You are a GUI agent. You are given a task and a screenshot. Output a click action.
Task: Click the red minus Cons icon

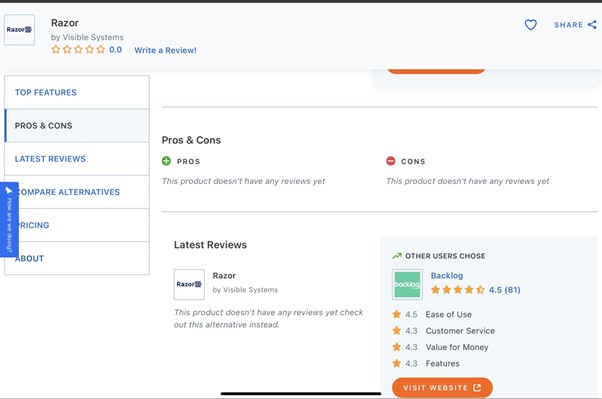(x=390, y=161)
